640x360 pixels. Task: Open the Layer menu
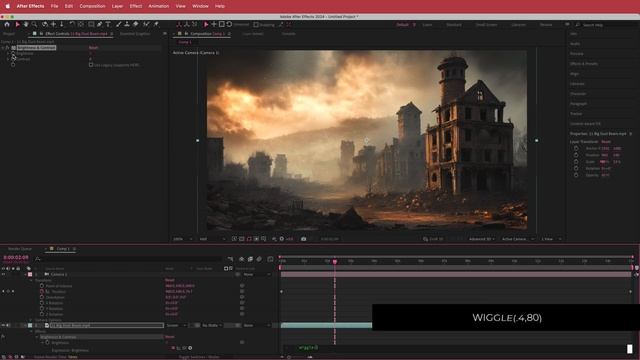(x=117, y=6)
